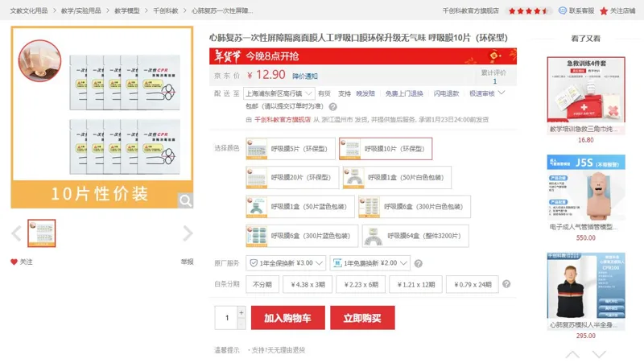Open the JSS 气管插管模型 product image

(586, 188)
